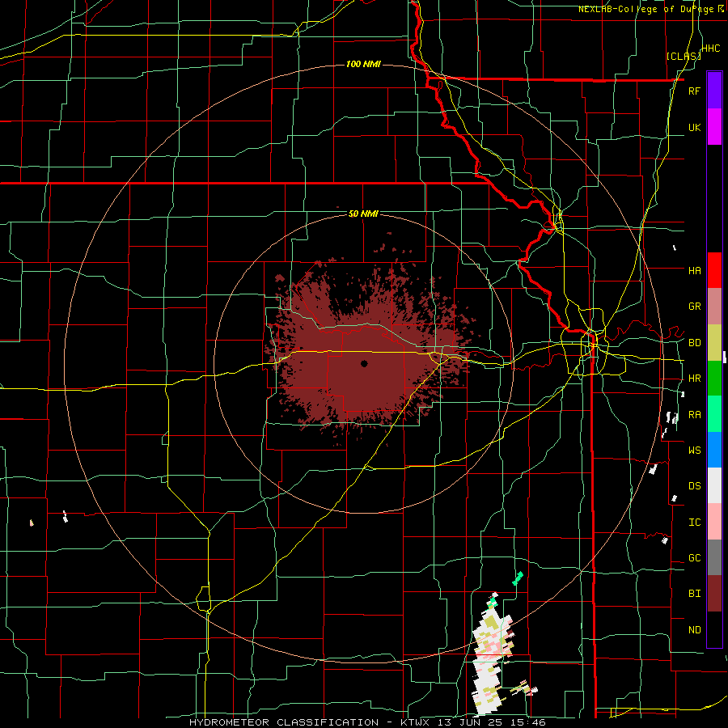Click the blue WS legend swatch
Viewport: 728px width, 728px height.
tap(714, 450)
